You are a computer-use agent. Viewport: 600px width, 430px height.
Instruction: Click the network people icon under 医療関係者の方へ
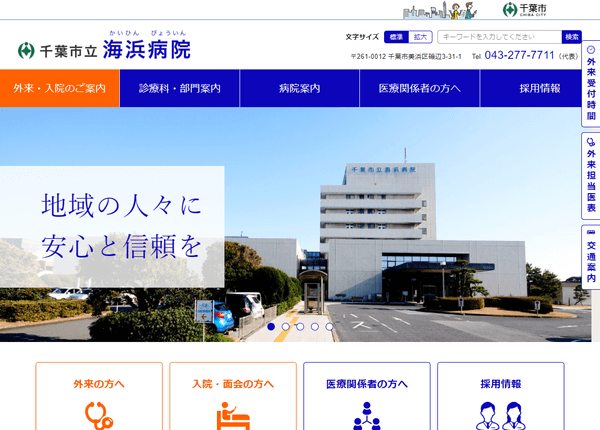(366, 413)
